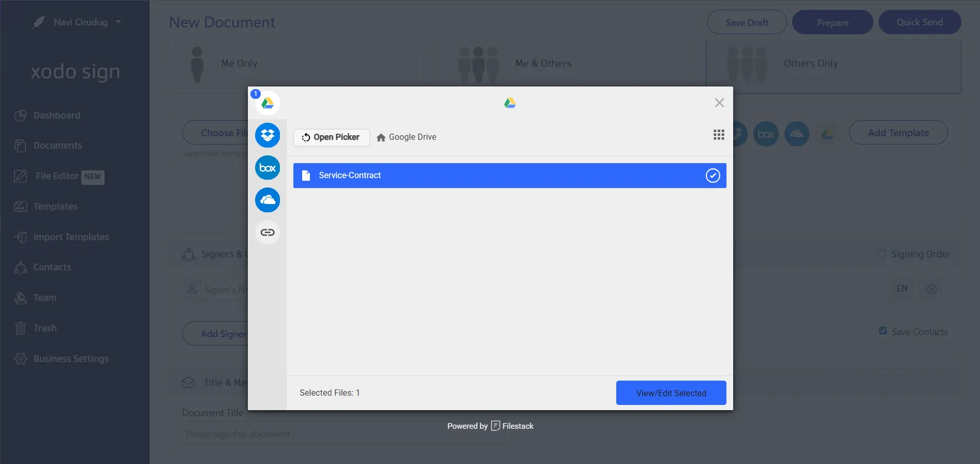Click the xodo sign logo

tap(75, 71)
